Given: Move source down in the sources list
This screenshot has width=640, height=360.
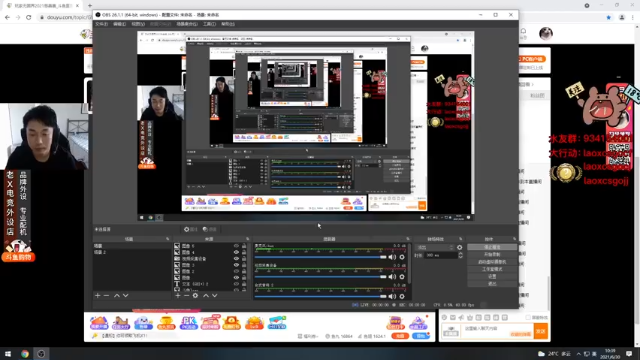Looking at the screenshot, I should click(x=215, y=296).
